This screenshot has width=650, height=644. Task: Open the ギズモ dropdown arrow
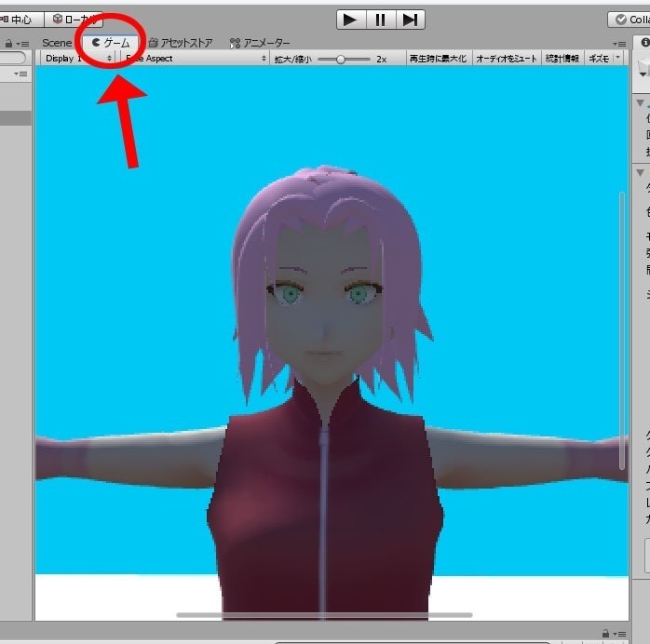pos(618,57)
